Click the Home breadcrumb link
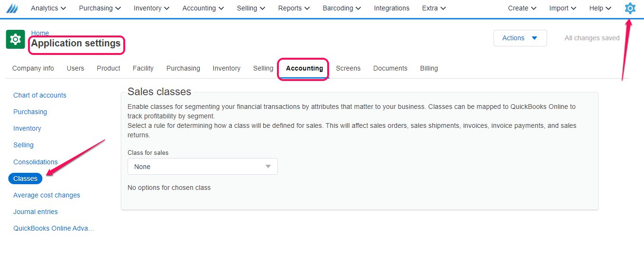644x268 pixels. (x=40, y=33)
